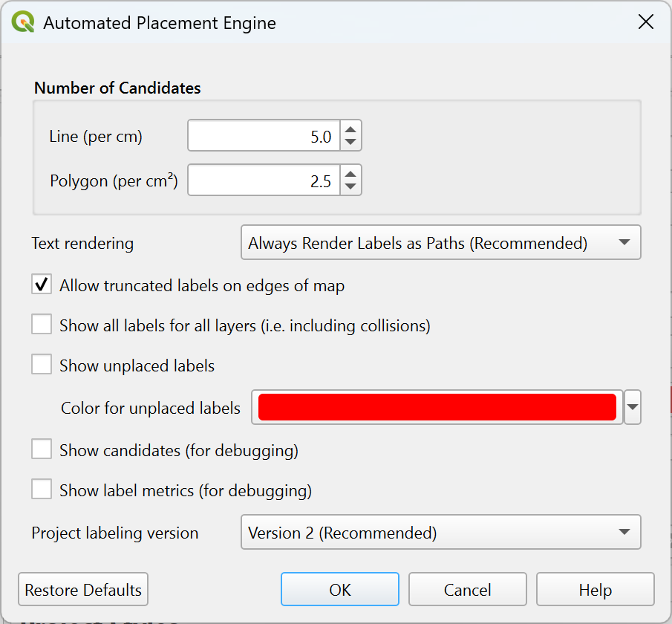This screenshot has height=624, width=672.
Task: Click the Cancel button
Action: pyautogui.click(x=468, y=590)
